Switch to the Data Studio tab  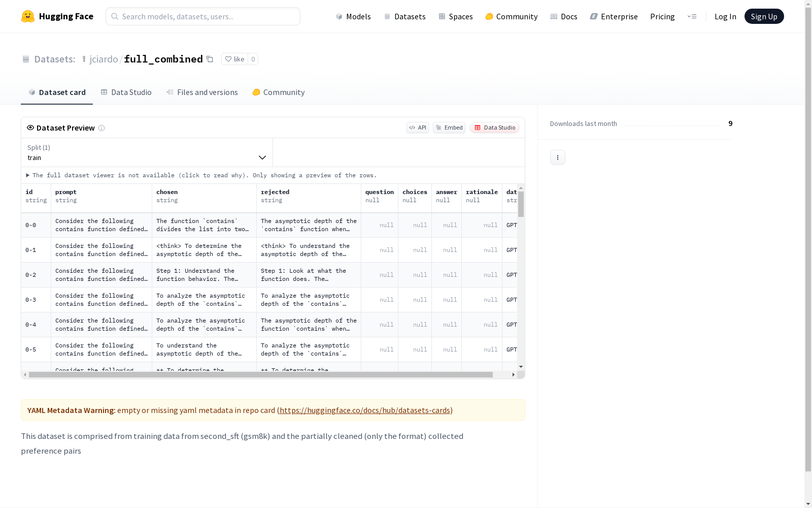pos(126,92)
